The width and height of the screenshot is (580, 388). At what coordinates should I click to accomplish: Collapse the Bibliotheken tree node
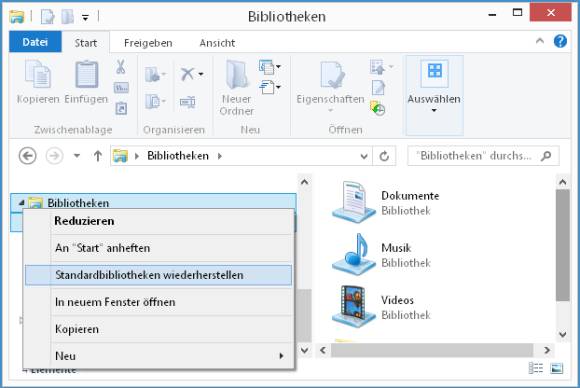[21, 203]
